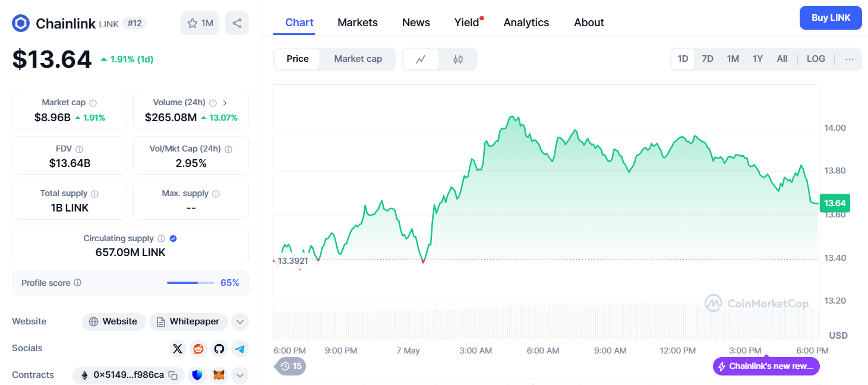Click the Profile score progress bar
The image size is (868, 385).
[191, 283]
